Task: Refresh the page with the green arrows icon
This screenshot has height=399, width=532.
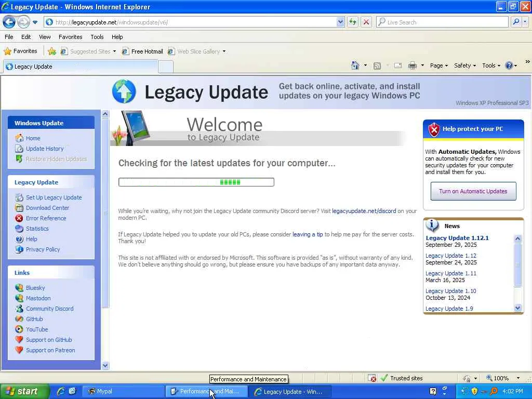Action: (353, 22)
